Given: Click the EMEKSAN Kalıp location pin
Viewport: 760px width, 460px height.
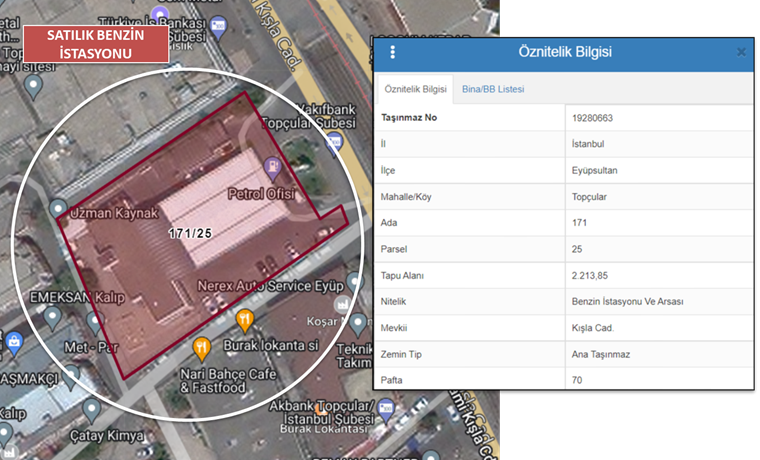Looking at the screenshot, I should [50, 318].
